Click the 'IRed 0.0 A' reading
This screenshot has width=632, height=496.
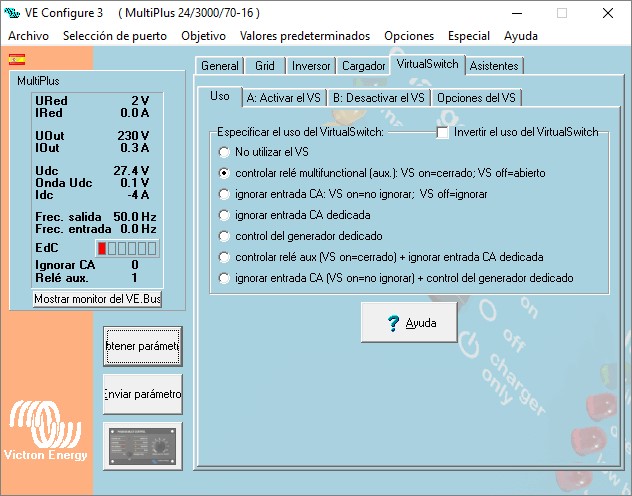point(92,113)
